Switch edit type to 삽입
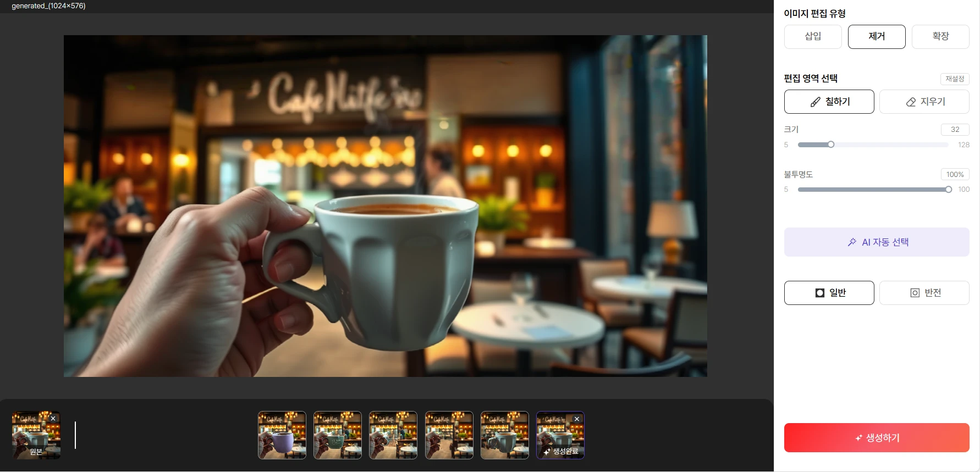Viewport: 980px width, 472px height. (813, 36)
